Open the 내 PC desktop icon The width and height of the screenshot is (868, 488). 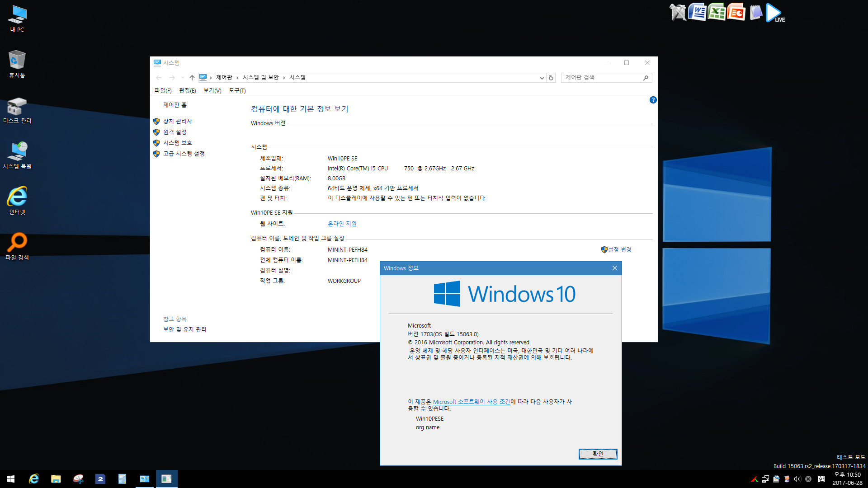coord(17,19)
